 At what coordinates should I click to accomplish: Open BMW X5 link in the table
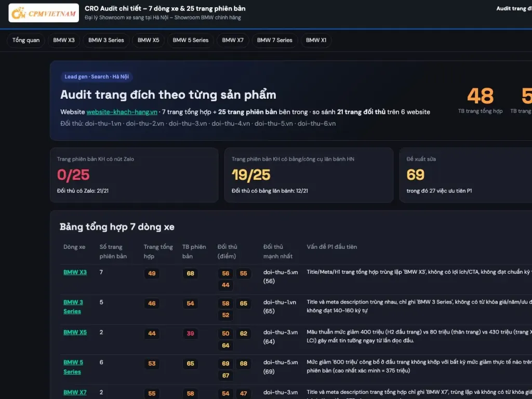[75, 332]
